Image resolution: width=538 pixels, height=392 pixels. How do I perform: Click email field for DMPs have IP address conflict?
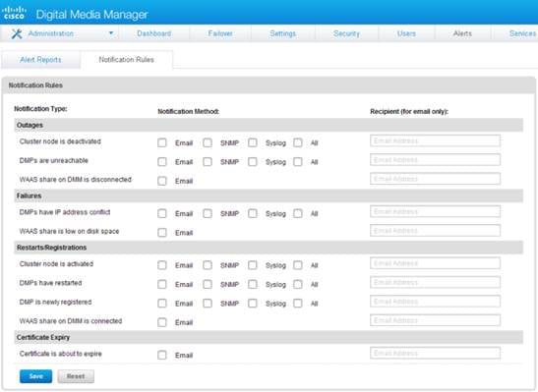pyautogui.click(x=435, y=211)
